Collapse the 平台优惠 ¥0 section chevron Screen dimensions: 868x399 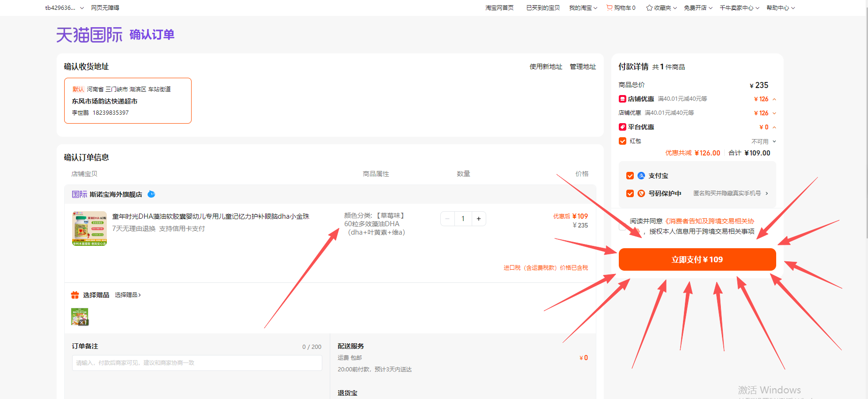(774, 127)
